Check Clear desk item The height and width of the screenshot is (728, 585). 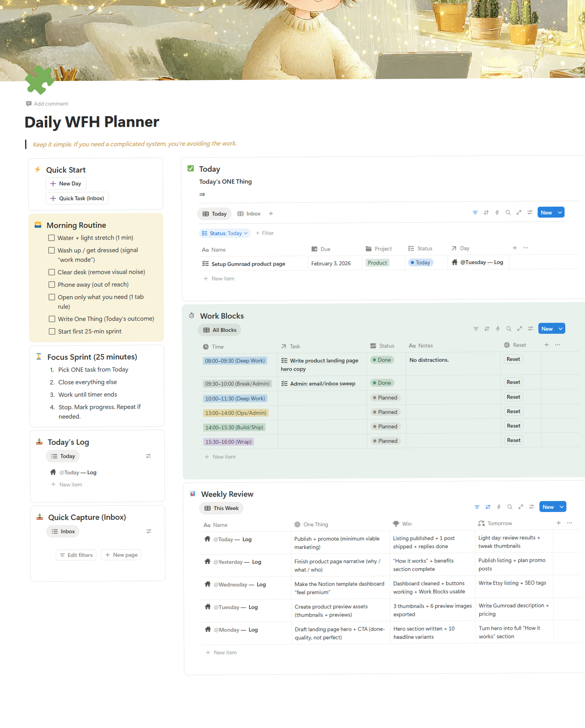[51, 272]
